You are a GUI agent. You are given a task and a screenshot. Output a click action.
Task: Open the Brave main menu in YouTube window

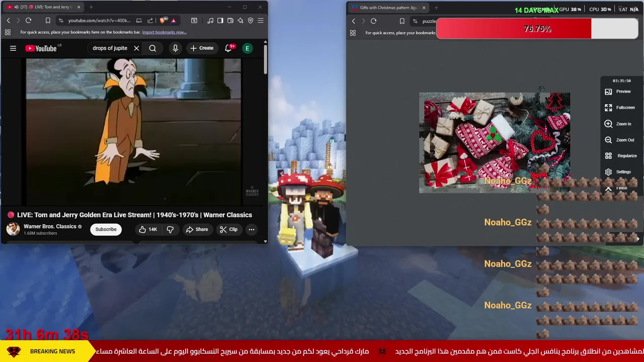261,21
